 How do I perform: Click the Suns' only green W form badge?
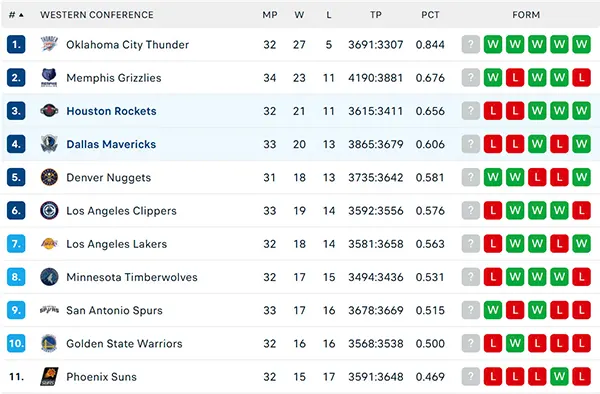[559, 377]
